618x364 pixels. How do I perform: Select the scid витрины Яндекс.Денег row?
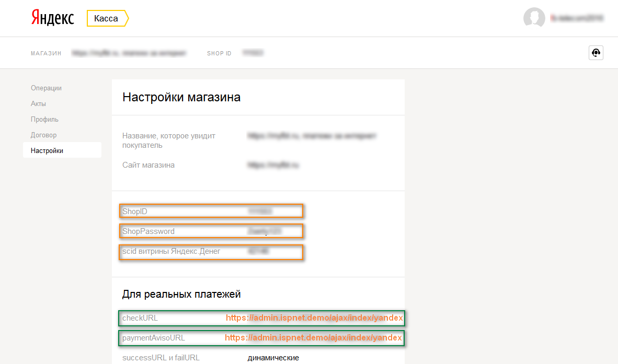coord(211,252)
